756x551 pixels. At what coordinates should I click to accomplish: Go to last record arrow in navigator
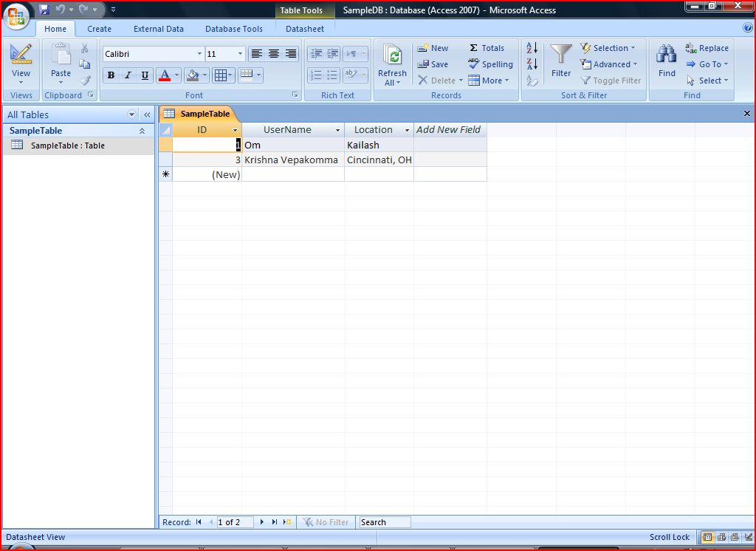point(275,522)
